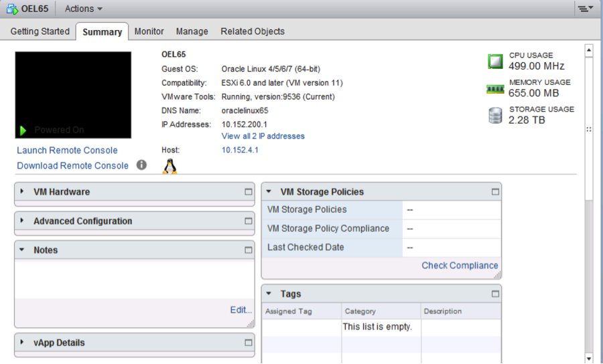Open the panel options menu icon at top right
Image resolution: width=603 pixels, height=364 pixels.
tap(586, 9)
